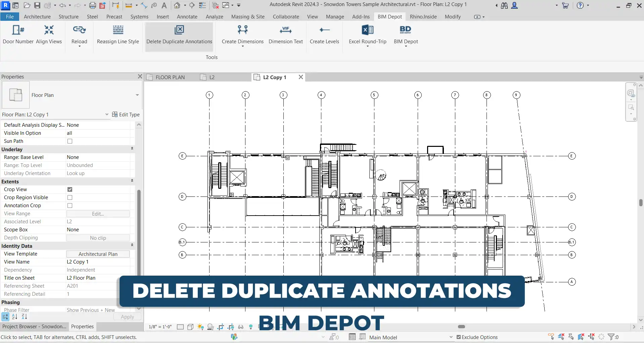Expand the Undo history dropdown arrow
Image resolution: width=644 pixels, height=343 pixels.
[70, 5]
